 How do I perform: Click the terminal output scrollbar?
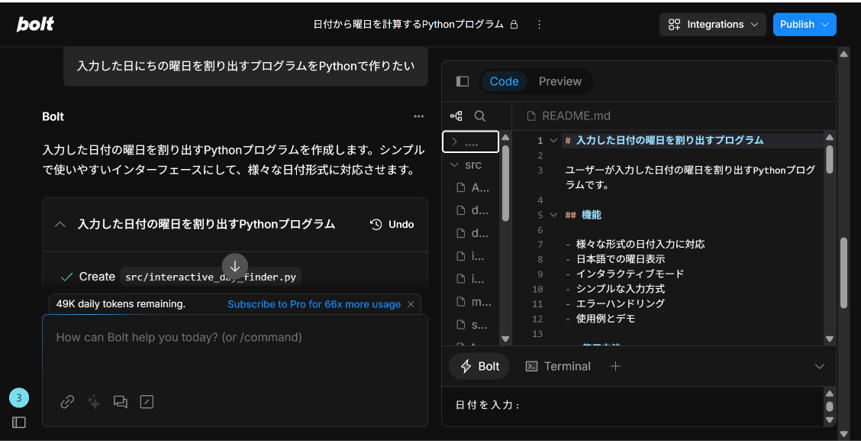tap(830, 407)
